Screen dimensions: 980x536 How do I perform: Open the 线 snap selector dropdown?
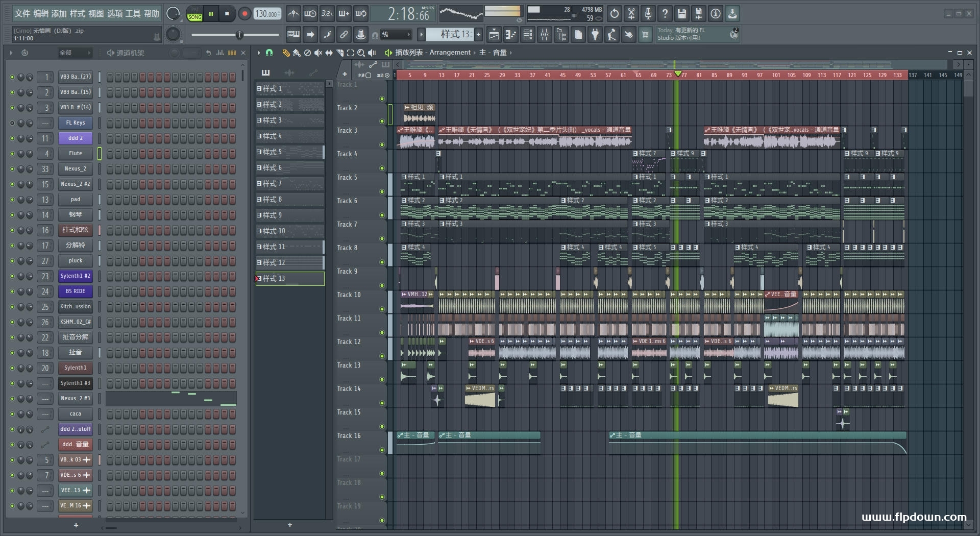point(397,35)
